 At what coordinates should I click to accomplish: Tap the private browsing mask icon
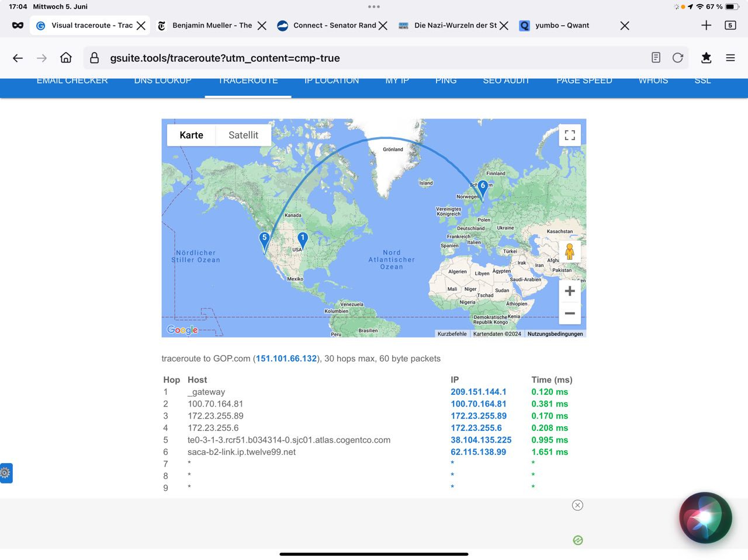pyautogui.click(x=18, y=25)
